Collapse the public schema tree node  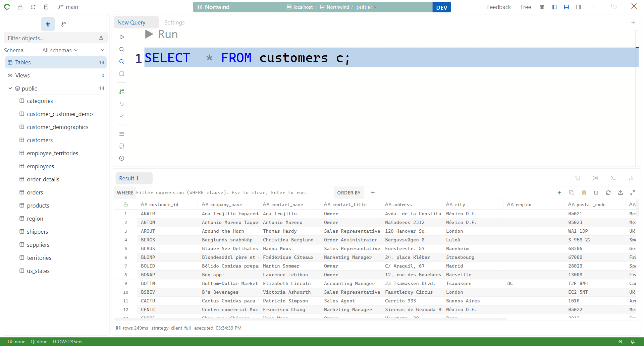click(x=10, y=88)
